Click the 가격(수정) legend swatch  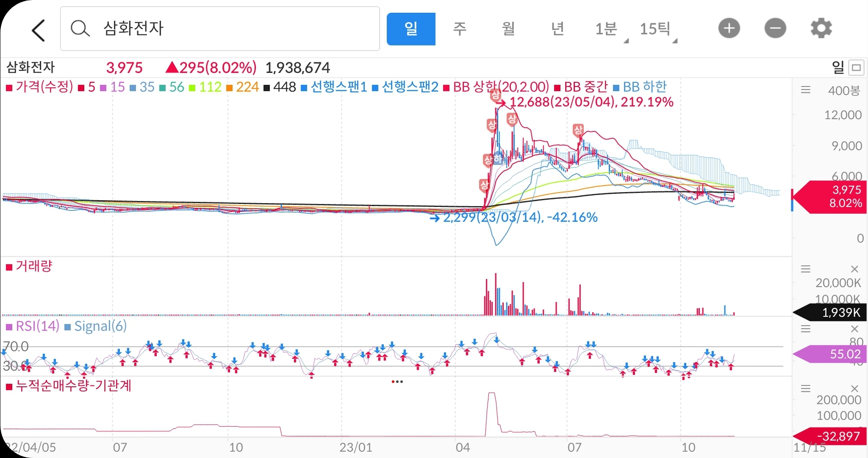point(9,88)
